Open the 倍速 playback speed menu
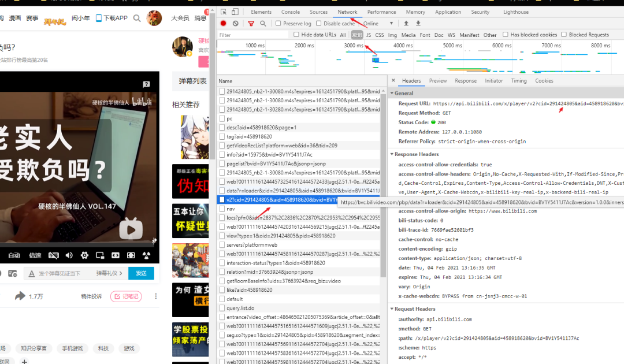This screenshot has height=364, width=624. pos(35,255)
